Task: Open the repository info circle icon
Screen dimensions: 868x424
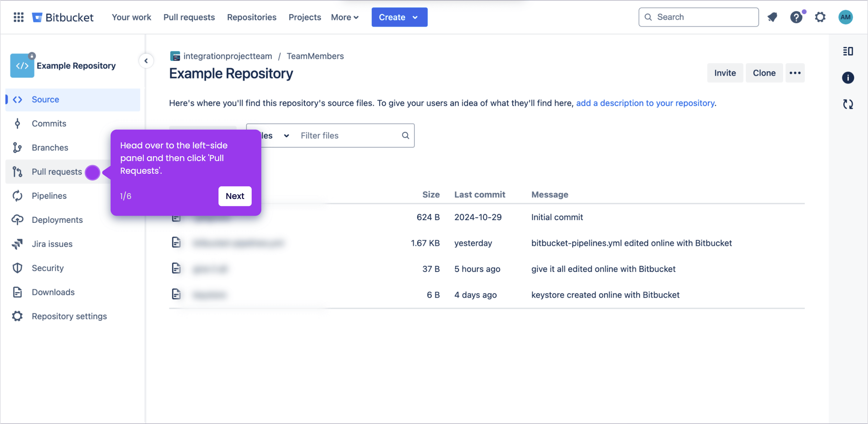Action: (848, 78)
